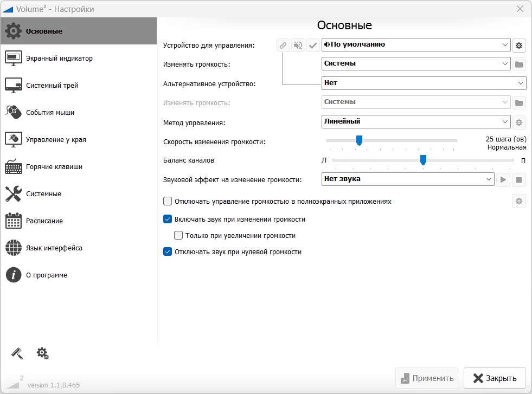Enable Отключать управление громкостью в полноэкранных приложениях
Screen dimensions: 532x394
(168, 201)
